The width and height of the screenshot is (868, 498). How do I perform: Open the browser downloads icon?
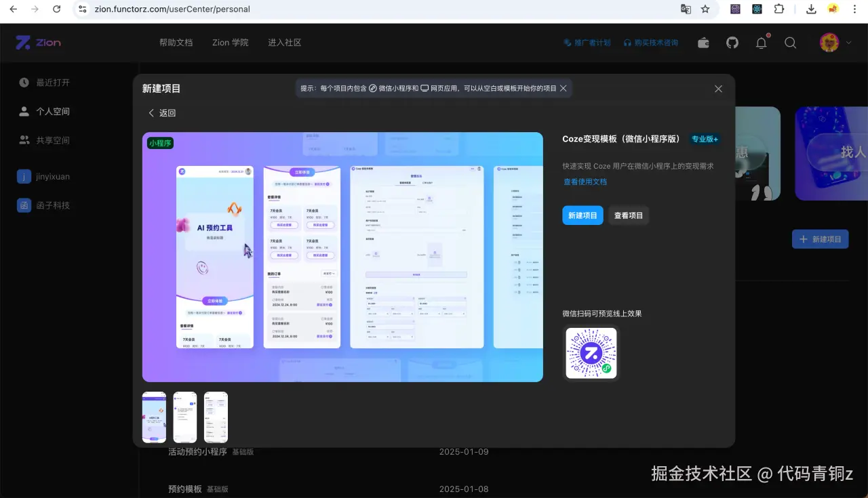pyautogui.click(x=811, y=9)
